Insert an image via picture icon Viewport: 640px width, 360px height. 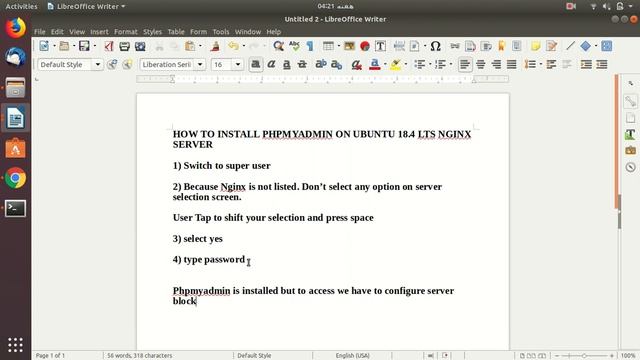click(x=349, y=46)
